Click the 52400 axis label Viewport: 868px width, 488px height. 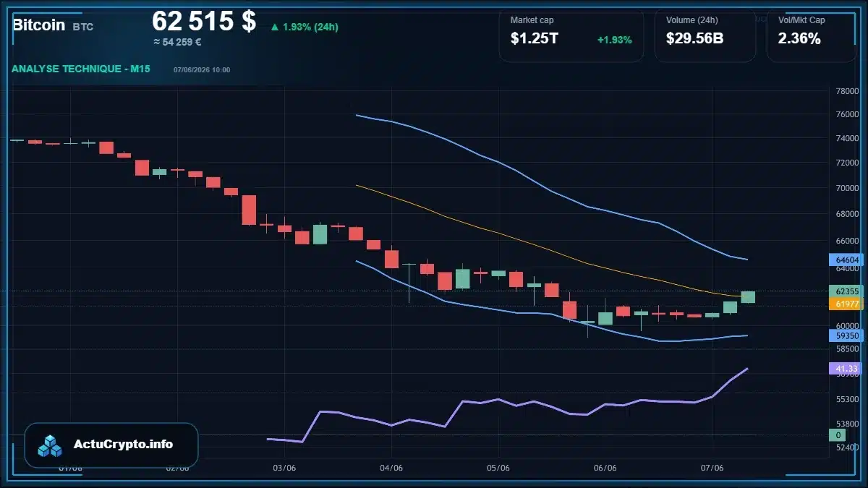tap(847, 448)
